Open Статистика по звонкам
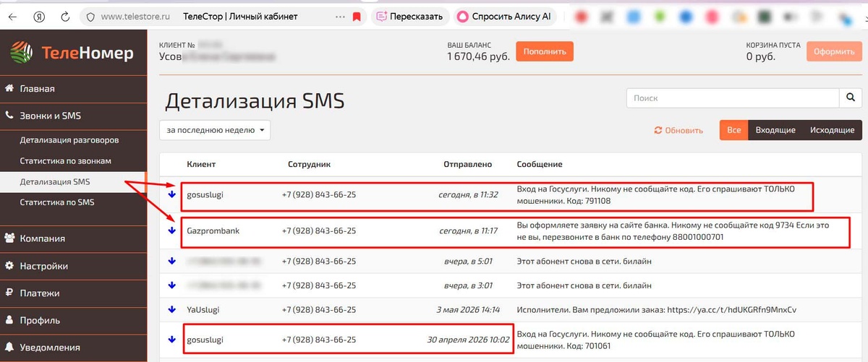 click(x=66, y=160)
